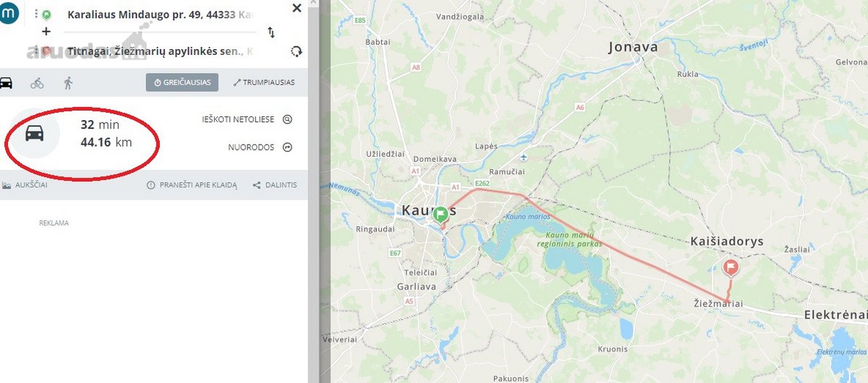Image resolution: width=868 pixels, height=383 pixels.
Task: Add a waypoint with the plus icon
Action: point(46,31)
